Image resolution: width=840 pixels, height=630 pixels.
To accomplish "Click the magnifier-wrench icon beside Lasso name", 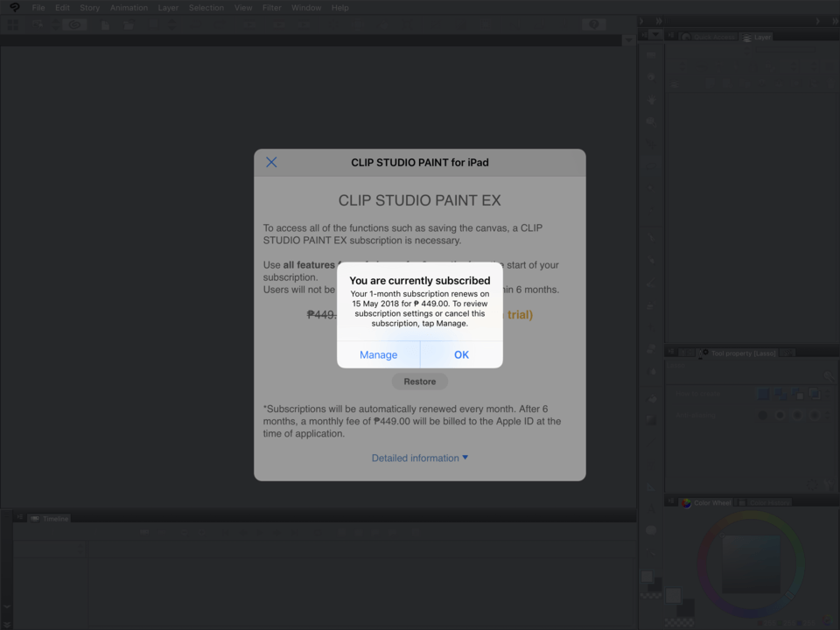I will (829, 376).
